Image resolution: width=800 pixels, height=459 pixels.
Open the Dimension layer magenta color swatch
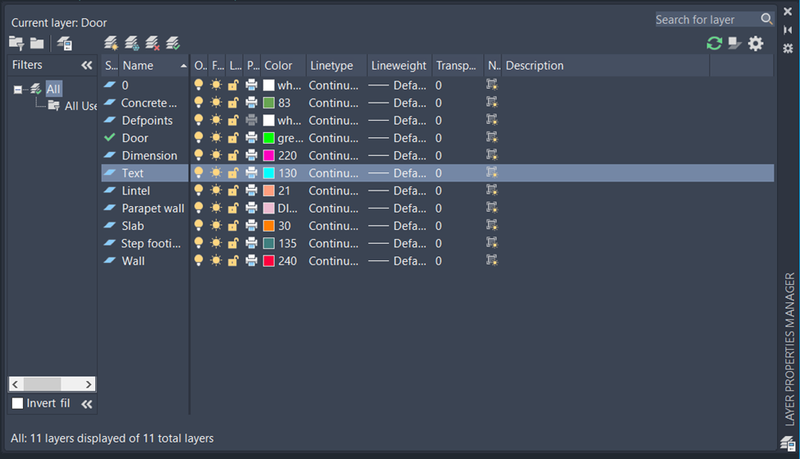269,156
